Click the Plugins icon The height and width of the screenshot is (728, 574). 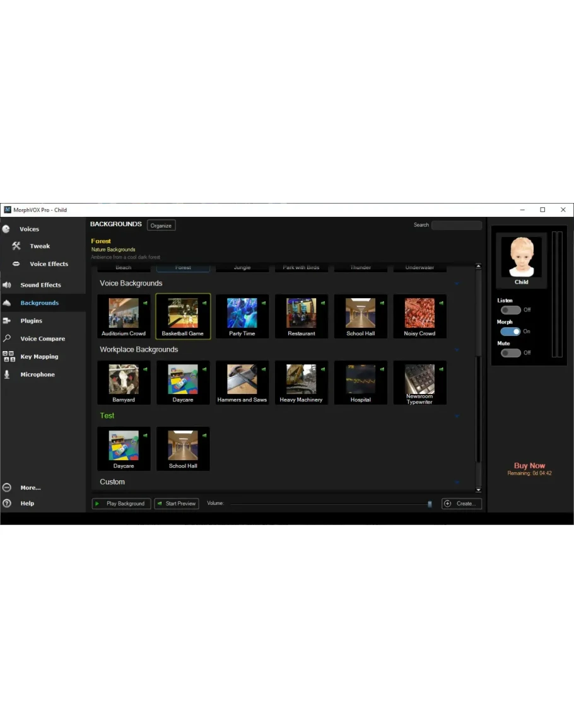tap(7, 321)
